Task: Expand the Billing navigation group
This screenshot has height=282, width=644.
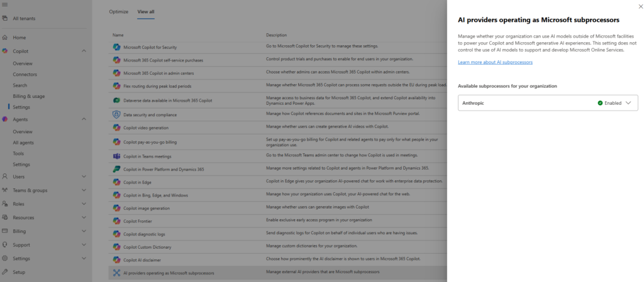Action: [x=84, y=231]
